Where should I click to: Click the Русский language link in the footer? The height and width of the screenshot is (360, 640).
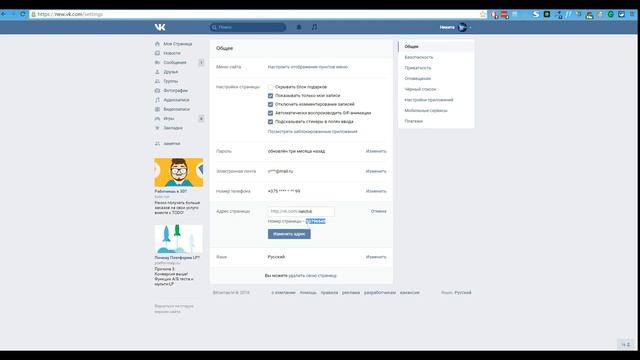click(463, 293)
